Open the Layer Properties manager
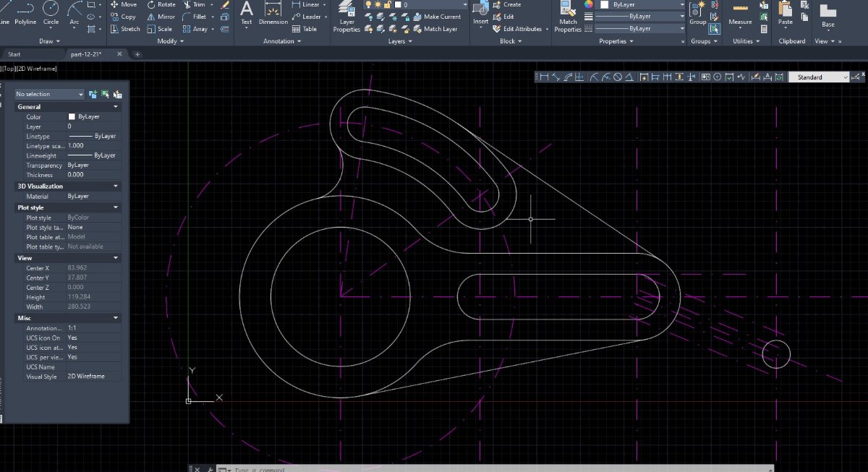The height and width of the screenshot is (472, 868). click(347, 17)
